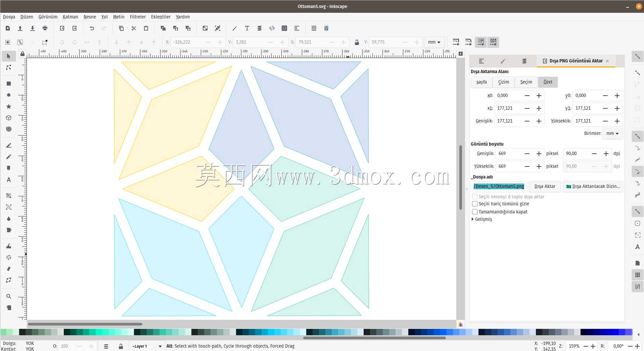Expand the Gelişmiş section

tap(482, 219)
